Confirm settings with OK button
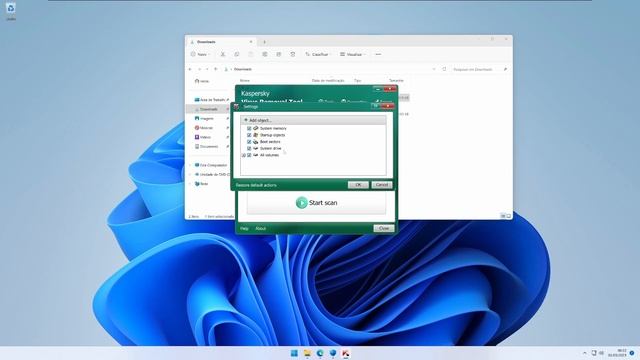 [x=358, y=185]
